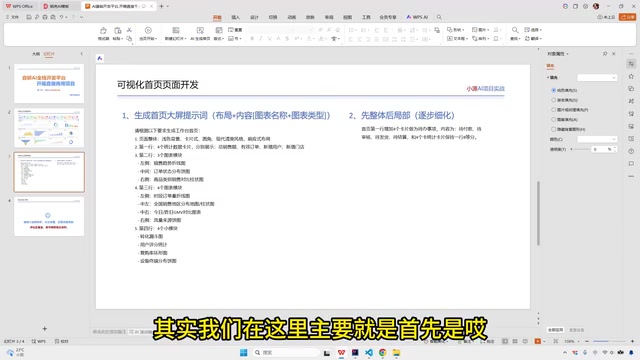Switch to slide sorter view icon
This screenshot has width=640, height=360.
515,341
